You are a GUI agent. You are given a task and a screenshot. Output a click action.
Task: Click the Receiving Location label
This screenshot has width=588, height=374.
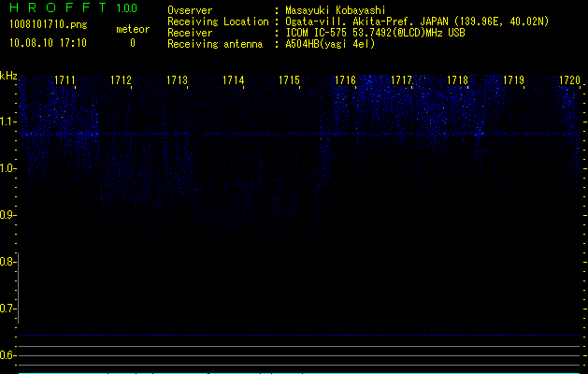218,22
